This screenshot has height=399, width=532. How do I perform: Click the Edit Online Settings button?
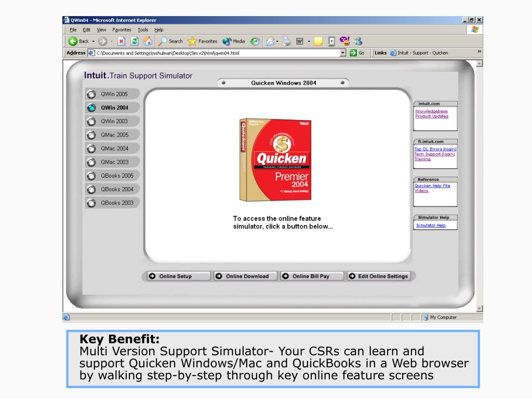[379, 276]
